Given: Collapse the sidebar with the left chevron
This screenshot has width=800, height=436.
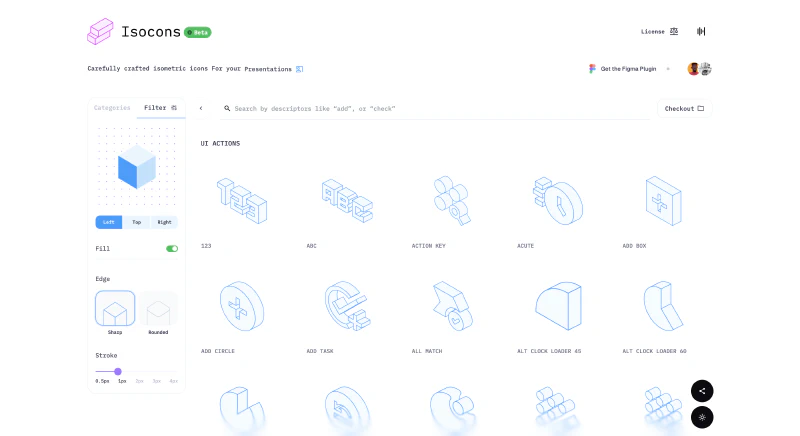Looking at the screenshot, I should tap(201, 108).
